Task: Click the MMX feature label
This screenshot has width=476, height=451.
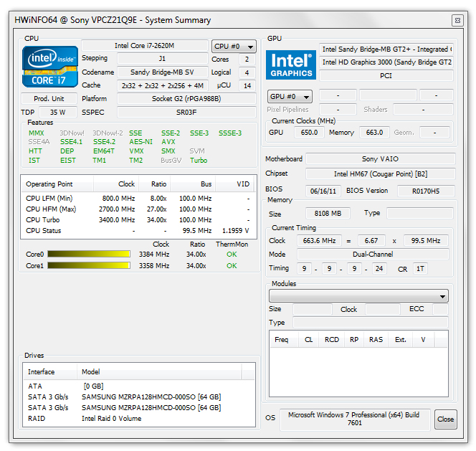Action: (x=37, y=133)
